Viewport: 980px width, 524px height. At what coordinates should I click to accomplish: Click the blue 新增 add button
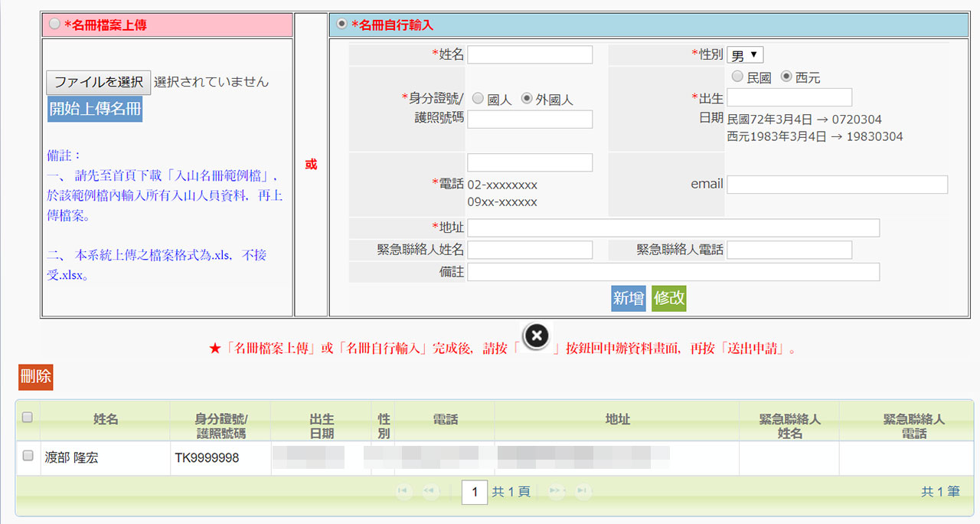628,298
